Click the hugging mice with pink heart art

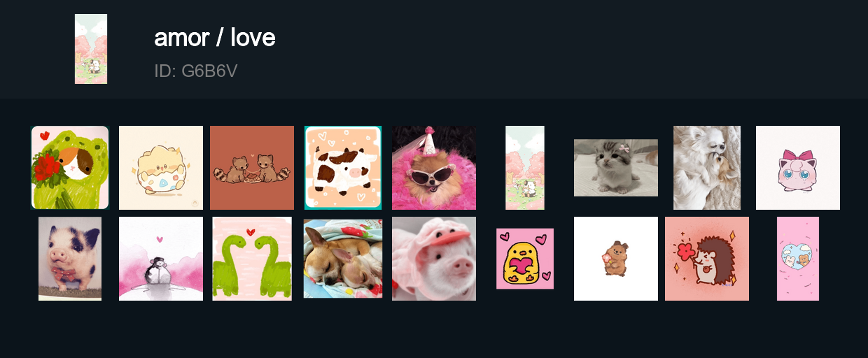[161, 259]
